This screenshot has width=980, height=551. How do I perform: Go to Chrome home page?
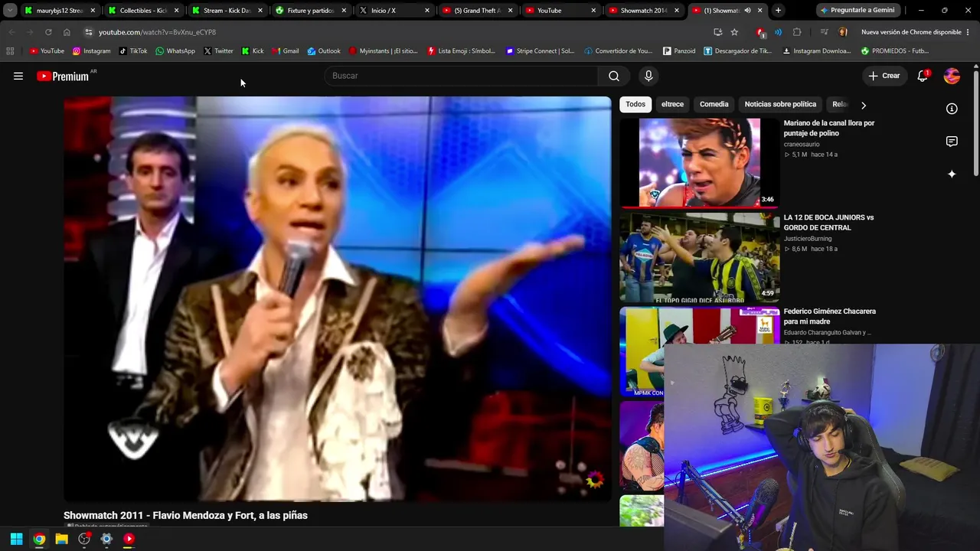click(x=67, y=32)
